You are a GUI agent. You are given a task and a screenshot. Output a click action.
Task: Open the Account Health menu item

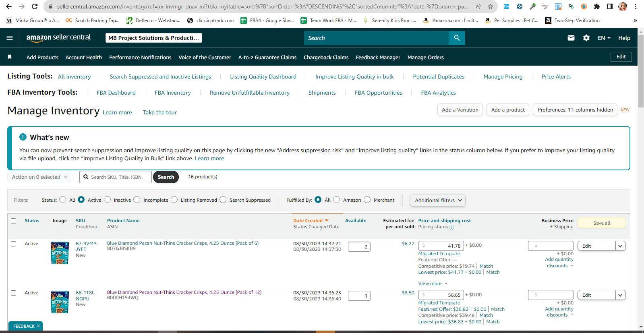tap(84, 58)
